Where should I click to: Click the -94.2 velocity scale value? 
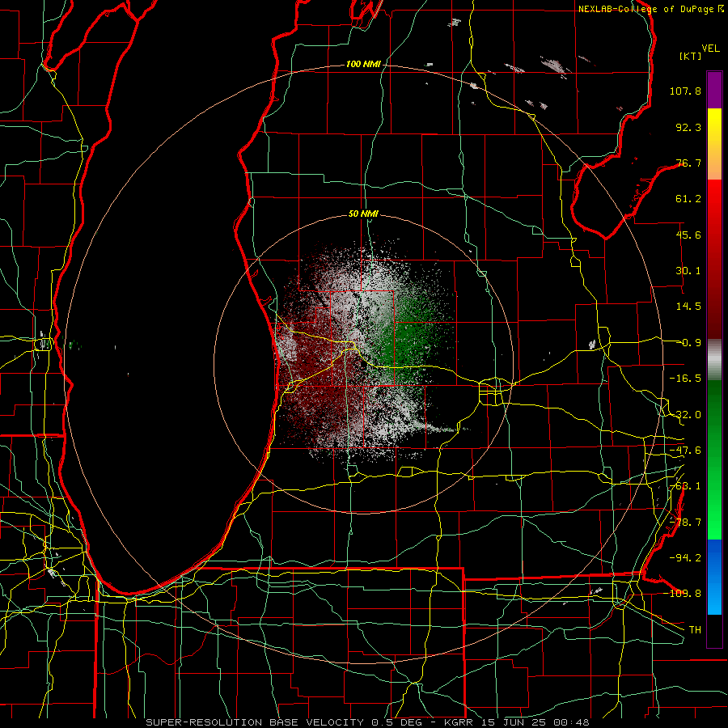685,557
